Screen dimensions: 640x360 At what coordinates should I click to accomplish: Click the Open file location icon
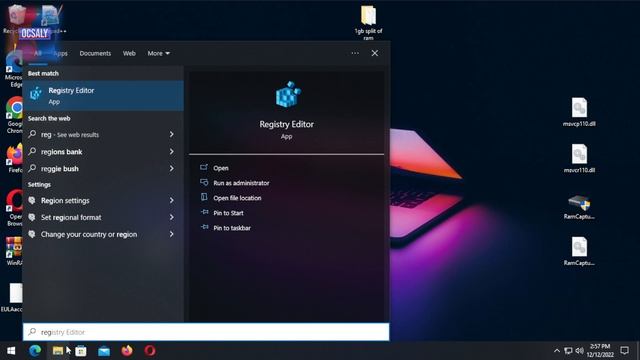204,197
